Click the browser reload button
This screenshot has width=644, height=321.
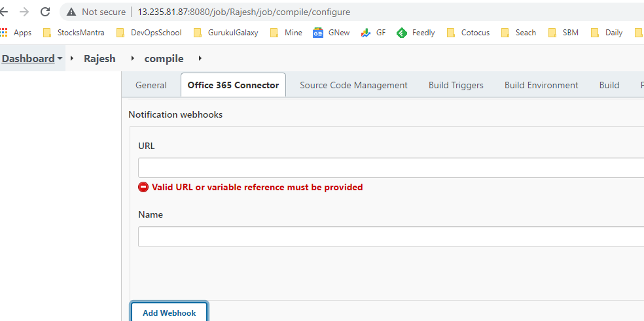45,12
